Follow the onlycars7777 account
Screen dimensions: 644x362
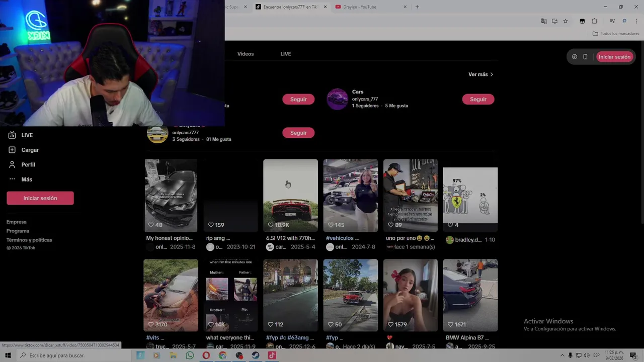coord(298,133)
